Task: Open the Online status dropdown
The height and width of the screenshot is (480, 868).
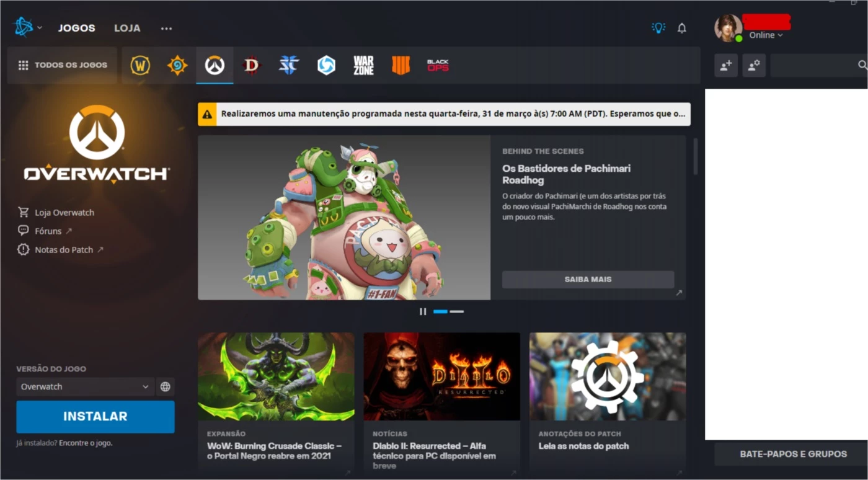Action: [x=766, y=35]
